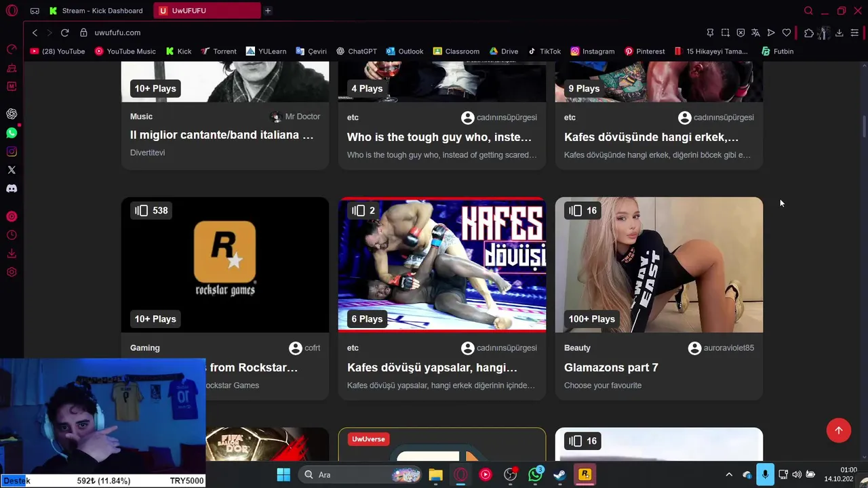
Task: Open Discord in the sidebar
Action: click(x=12, y=188)
